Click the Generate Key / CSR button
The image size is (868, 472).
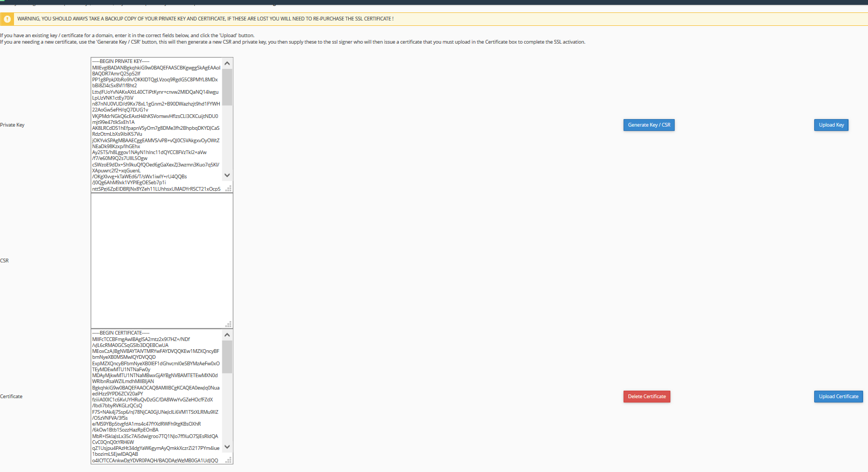(x=649, y=125)
